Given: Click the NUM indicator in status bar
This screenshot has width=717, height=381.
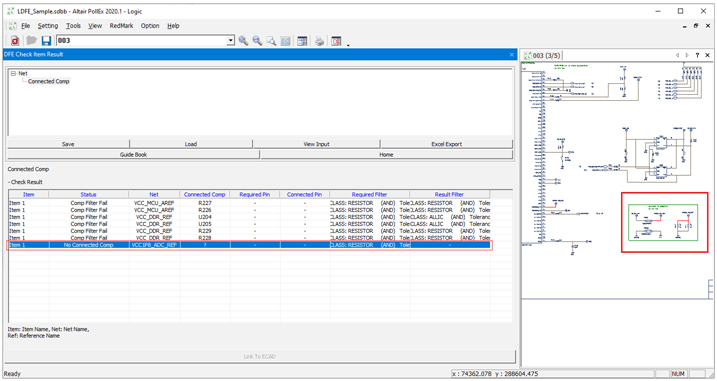Looking at the screenshot, I should click(x=678, y=374).
